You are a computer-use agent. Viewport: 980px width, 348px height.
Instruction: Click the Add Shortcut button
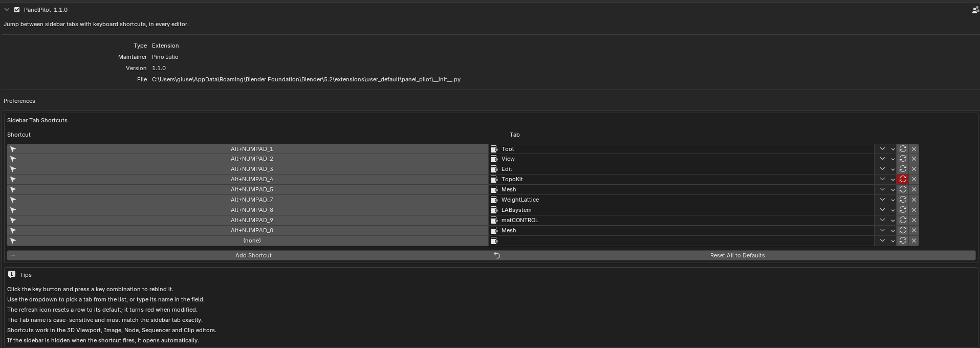249,255
